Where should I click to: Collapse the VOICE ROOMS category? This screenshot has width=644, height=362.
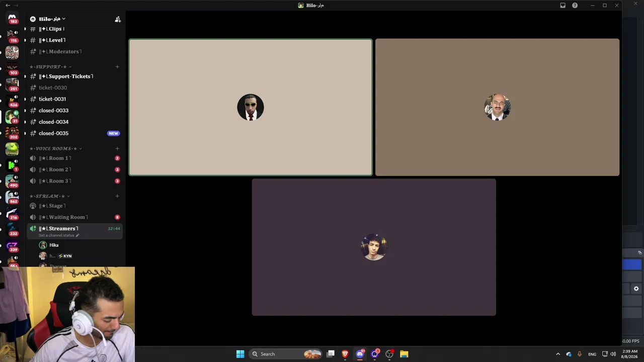tap(55, 149)
